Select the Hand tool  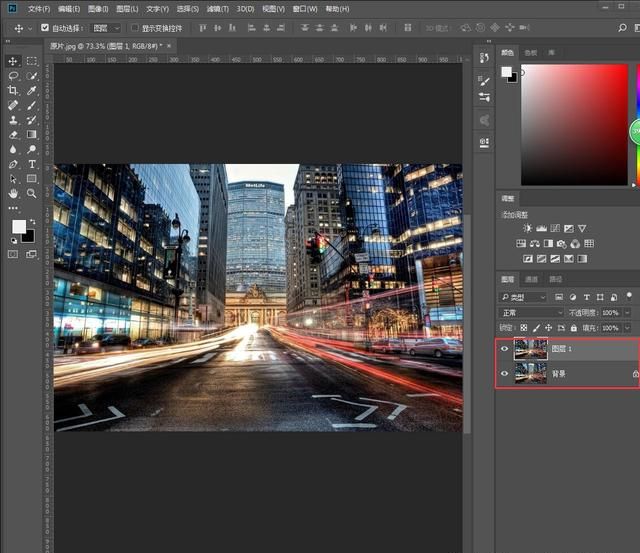13,193
